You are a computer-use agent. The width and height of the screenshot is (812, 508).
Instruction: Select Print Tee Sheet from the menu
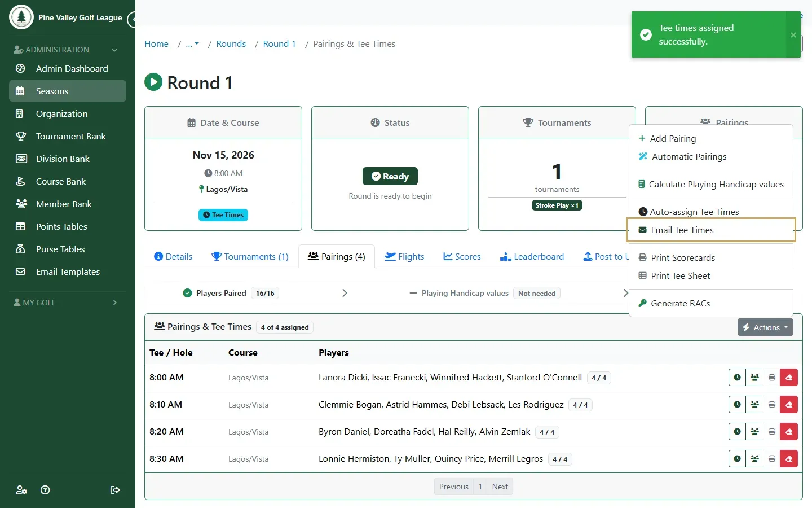[x=711, y=276]
